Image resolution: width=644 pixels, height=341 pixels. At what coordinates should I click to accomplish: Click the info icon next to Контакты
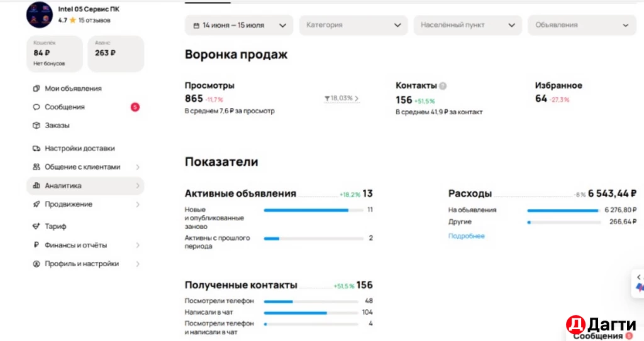click(443, 86)
